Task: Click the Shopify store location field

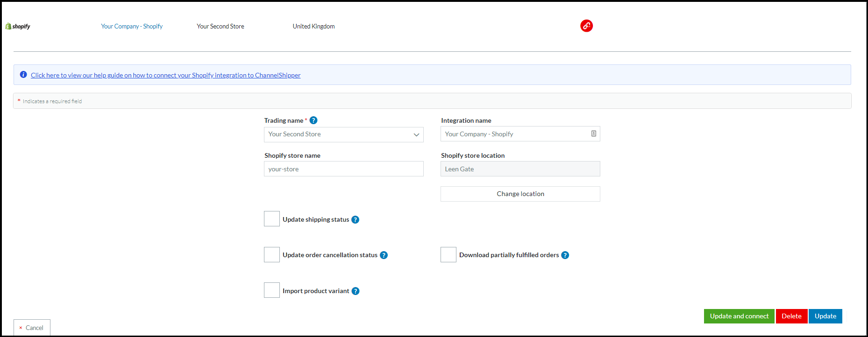Action: (x=520, y=169)
